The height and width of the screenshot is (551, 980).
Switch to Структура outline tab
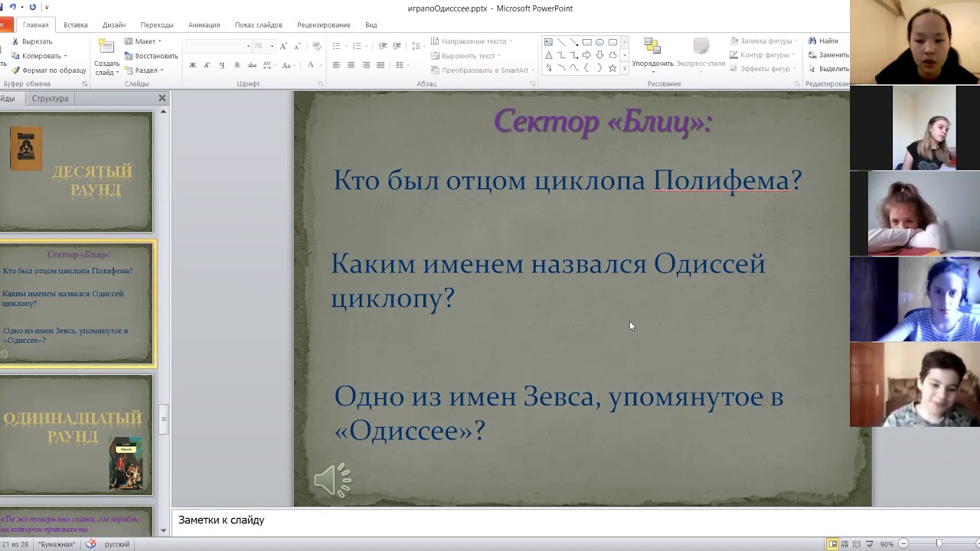(50, 98)
